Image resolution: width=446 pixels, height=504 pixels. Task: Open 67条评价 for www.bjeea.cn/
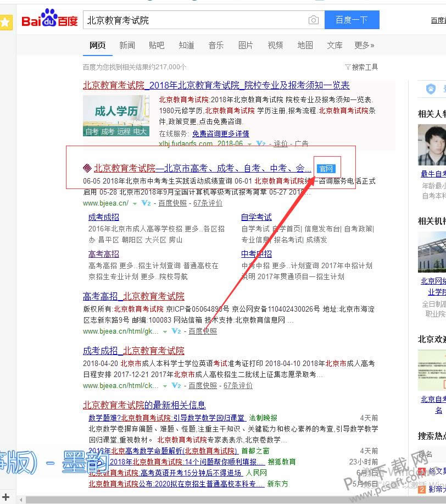(x=208, y=203)
